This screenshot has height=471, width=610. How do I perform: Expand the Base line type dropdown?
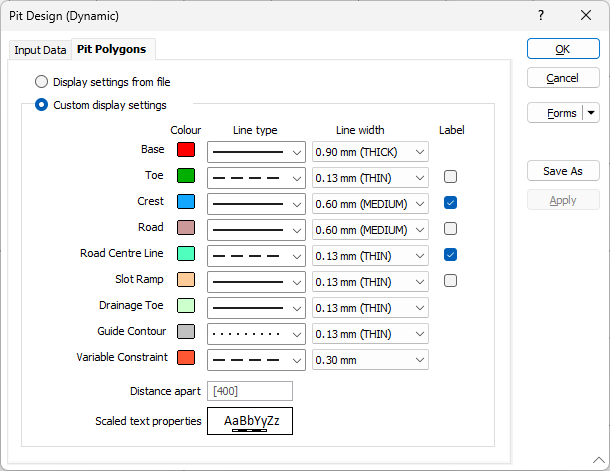click(297, 152)
